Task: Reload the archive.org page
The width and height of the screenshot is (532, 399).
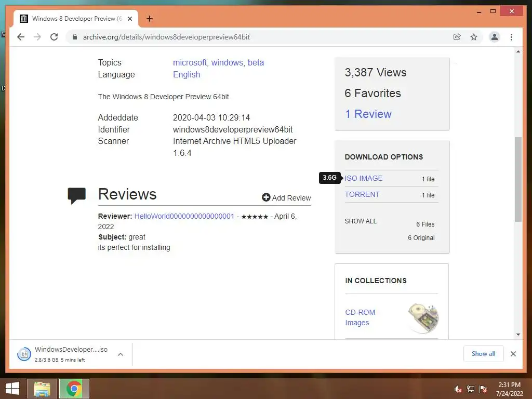Action: click(x=54, y=37)
